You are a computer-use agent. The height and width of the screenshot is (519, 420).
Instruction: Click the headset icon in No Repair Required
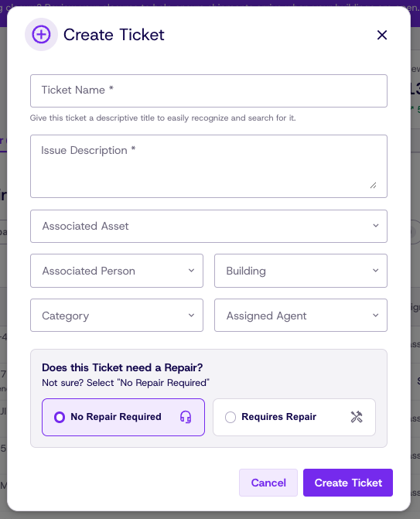(x=186, y=417)
